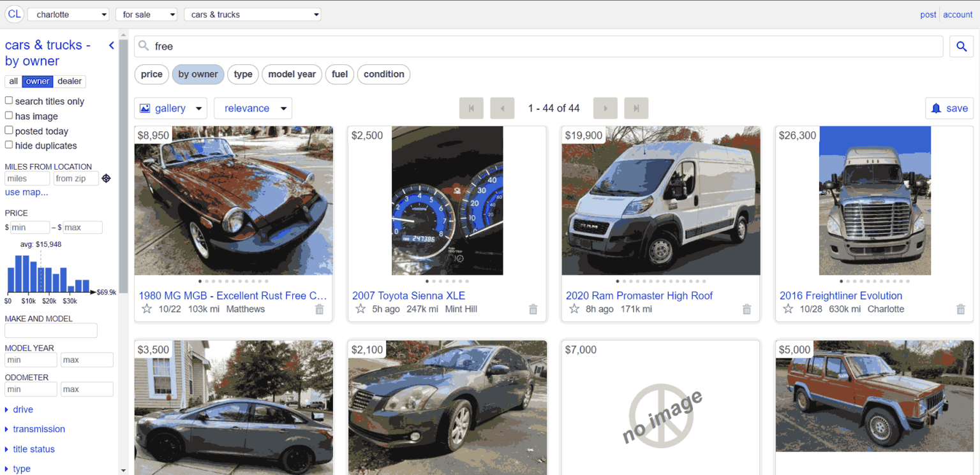Image resolution: width=980 pixels, height=475 pixels.
Task: Select the owner seller option
Action: [38, 82]
